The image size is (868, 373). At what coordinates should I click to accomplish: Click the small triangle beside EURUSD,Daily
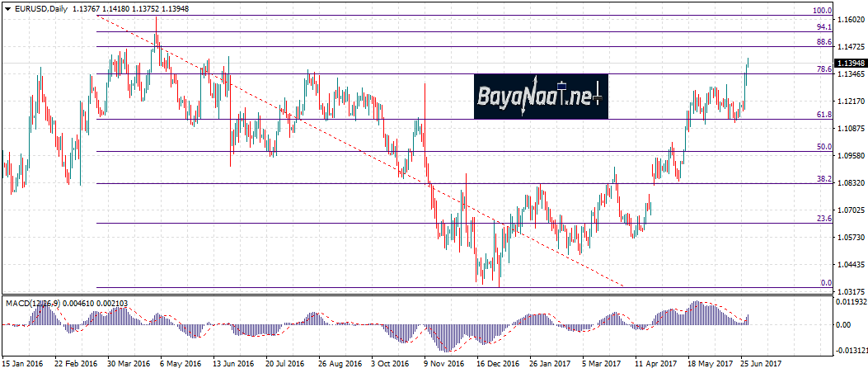coord(6,7)
